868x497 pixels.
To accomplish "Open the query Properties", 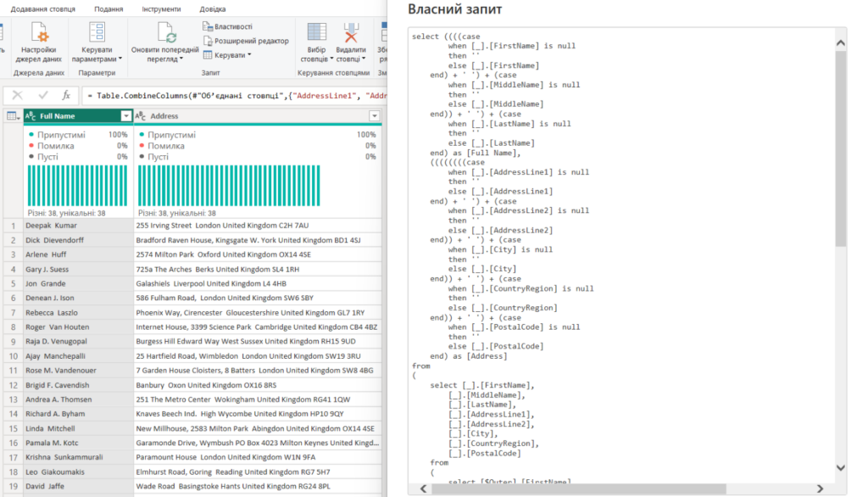I will (230, 28).
